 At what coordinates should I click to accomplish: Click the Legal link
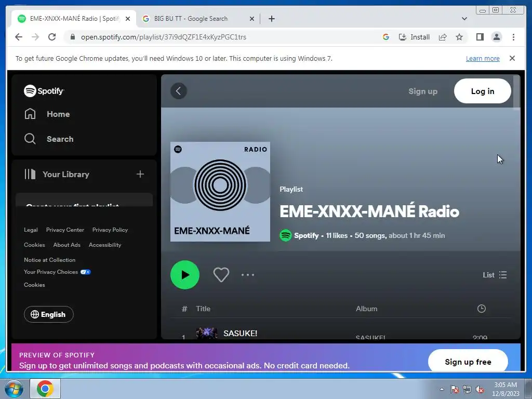tap(31, 230)
